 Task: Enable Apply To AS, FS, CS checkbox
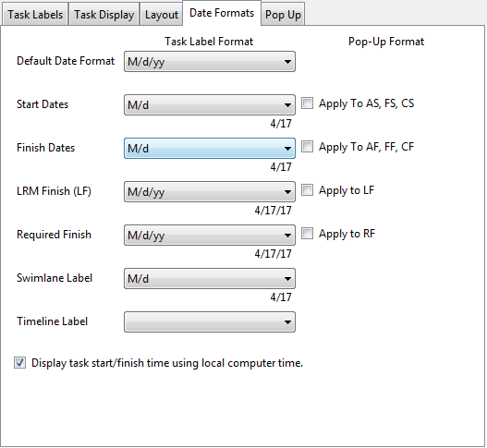coord(307,103)
